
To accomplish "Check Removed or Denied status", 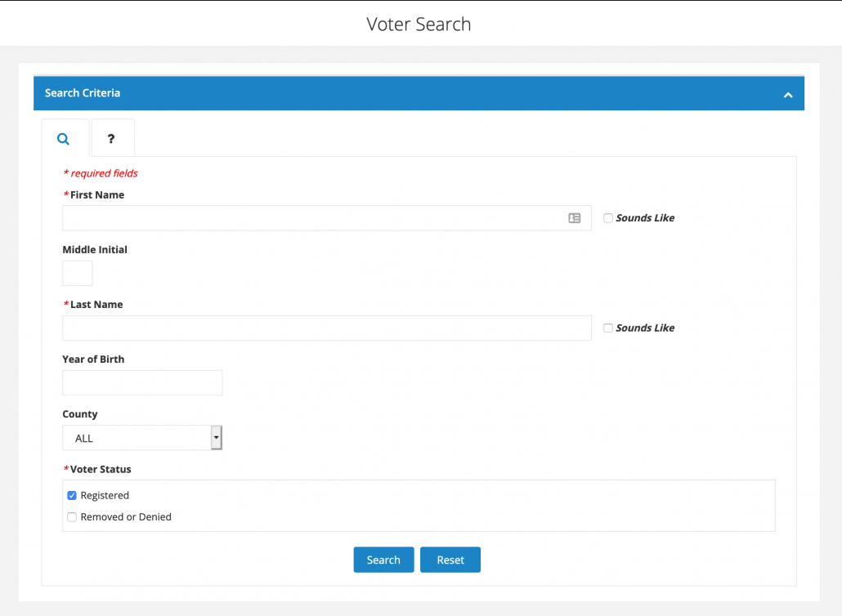I will point(72,516).
